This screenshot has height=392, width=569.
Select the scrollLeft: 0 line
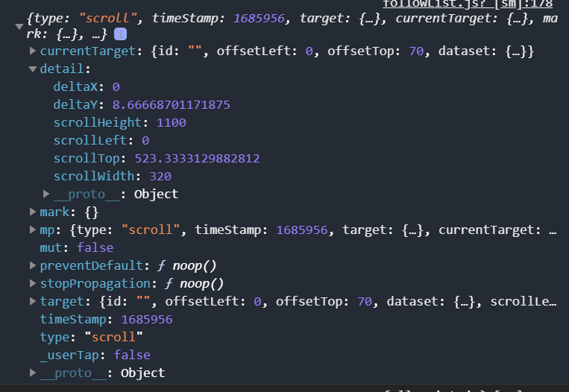pyautogui.click(x=101, y=140)
